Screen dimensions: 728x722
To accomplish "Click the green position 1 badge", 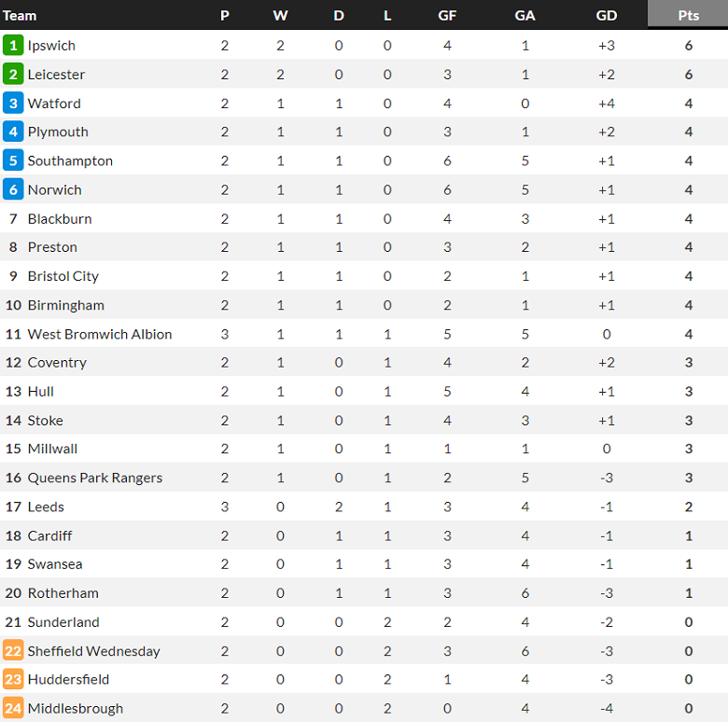I will coord(13,46).
